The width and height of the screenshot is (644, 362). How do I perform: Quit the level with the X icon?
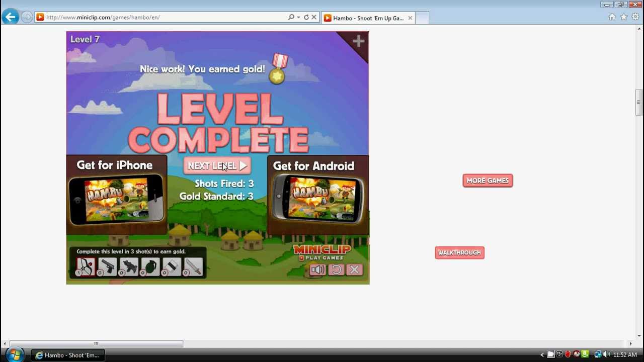[x=354, y=270]
